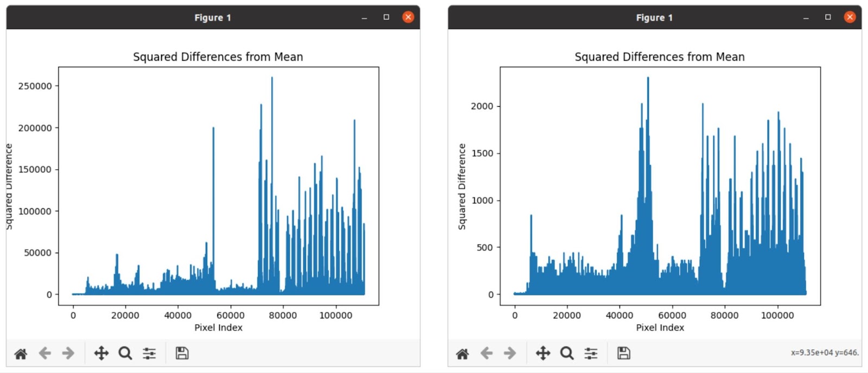Image resolution: width=868 pixels, height=373 pixels.
Task: Enable Pan tool in right figure toolbar
Action: coord(543,353)
